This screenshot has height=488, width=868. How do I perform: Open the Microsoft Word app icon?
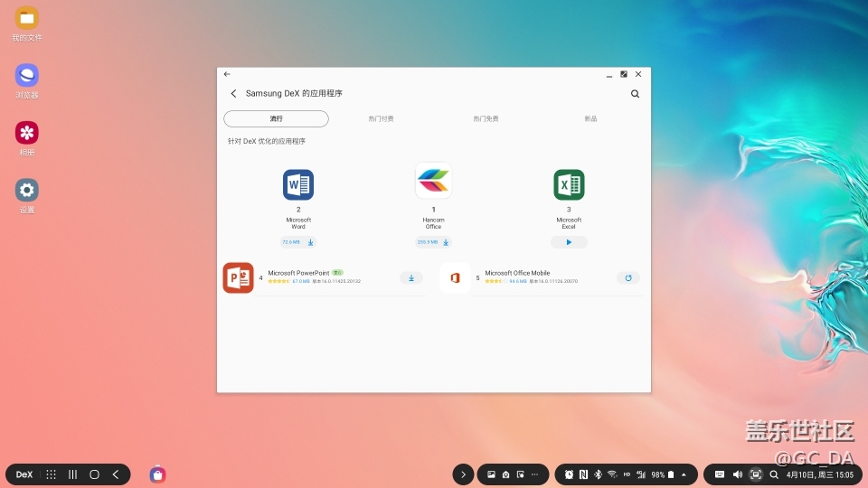297,184
